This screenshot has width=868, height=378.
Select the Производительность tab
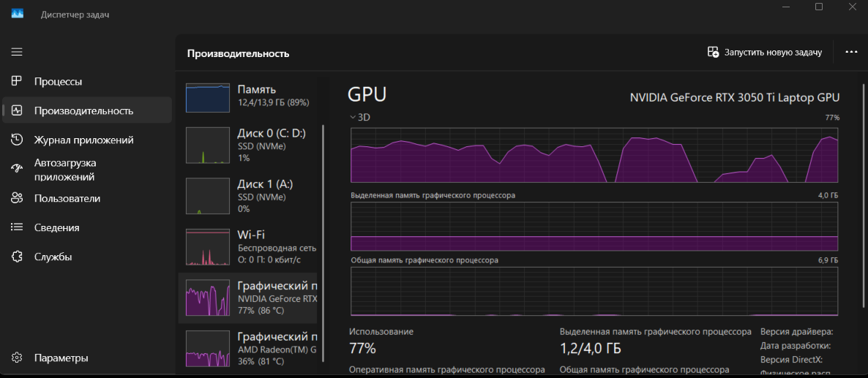tap(87, 110)
